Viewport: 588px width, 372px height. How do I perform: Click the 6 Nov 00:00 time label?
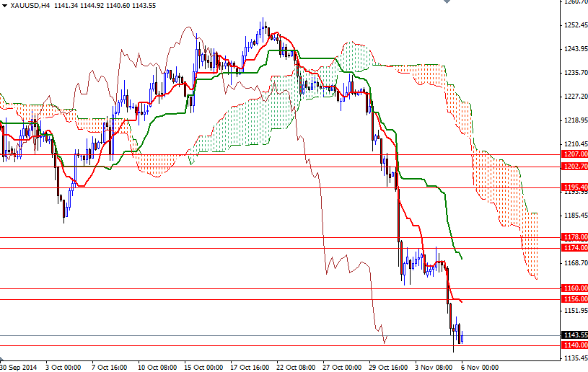click(x=481, y=366)
